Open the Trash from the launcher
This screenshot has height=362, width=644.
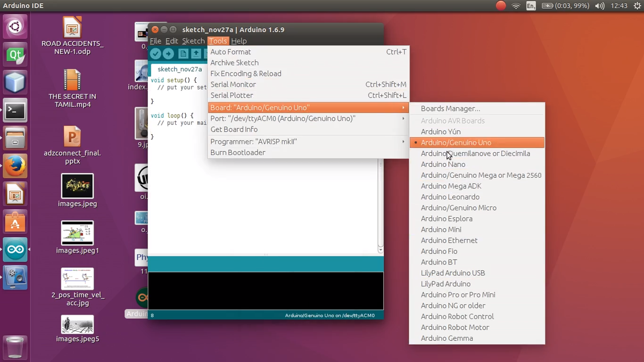pyautogui.click(x=15, y=347)
